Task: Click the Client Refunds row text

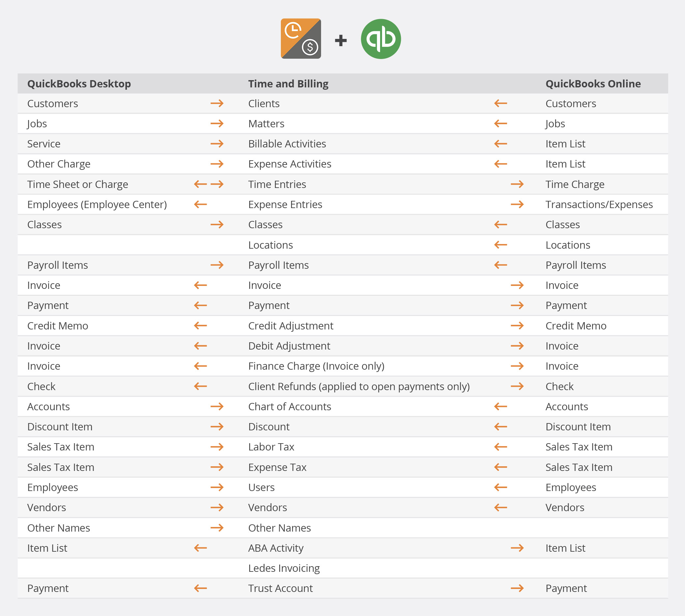Action: (x=359, y=386)
